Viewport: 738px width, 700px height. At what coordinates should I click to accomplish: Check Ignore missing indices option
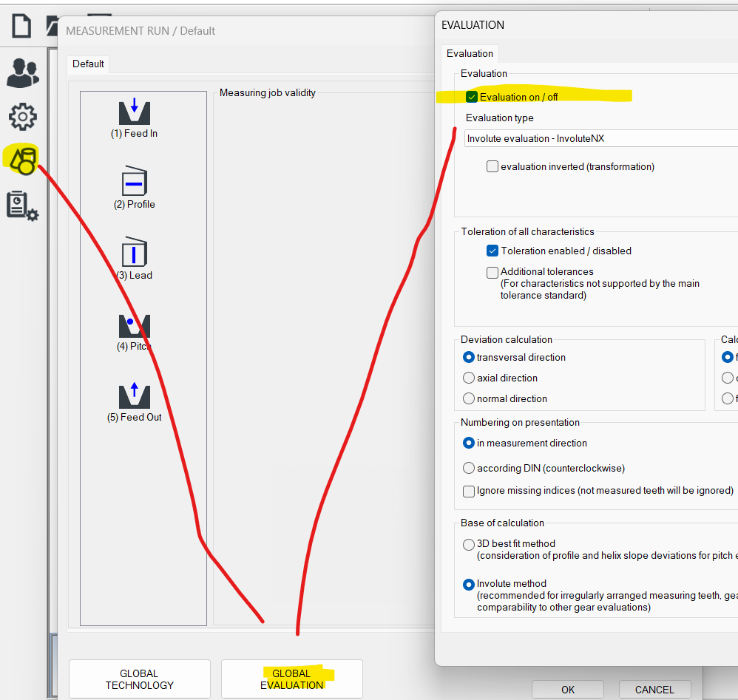469,491
